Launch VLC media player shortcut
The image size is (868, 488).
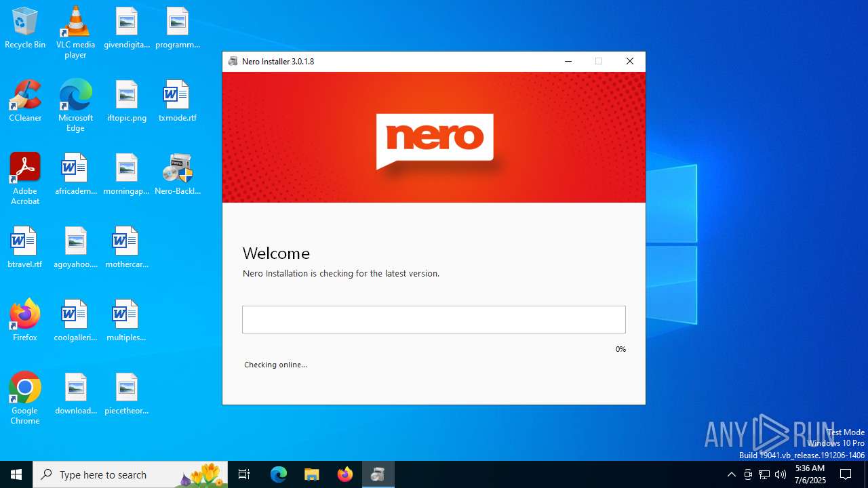(75, 33)
